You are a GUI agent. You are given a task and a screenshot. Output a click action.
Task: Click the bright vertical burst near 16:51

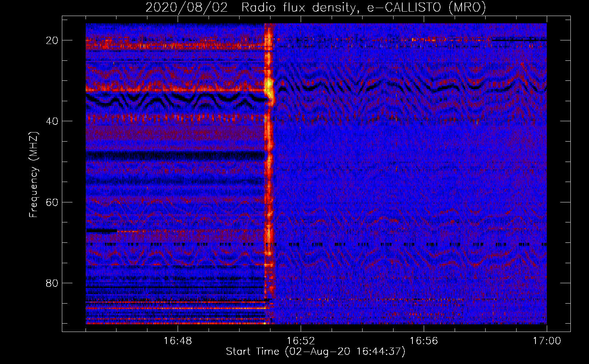(x=269, y=174)
